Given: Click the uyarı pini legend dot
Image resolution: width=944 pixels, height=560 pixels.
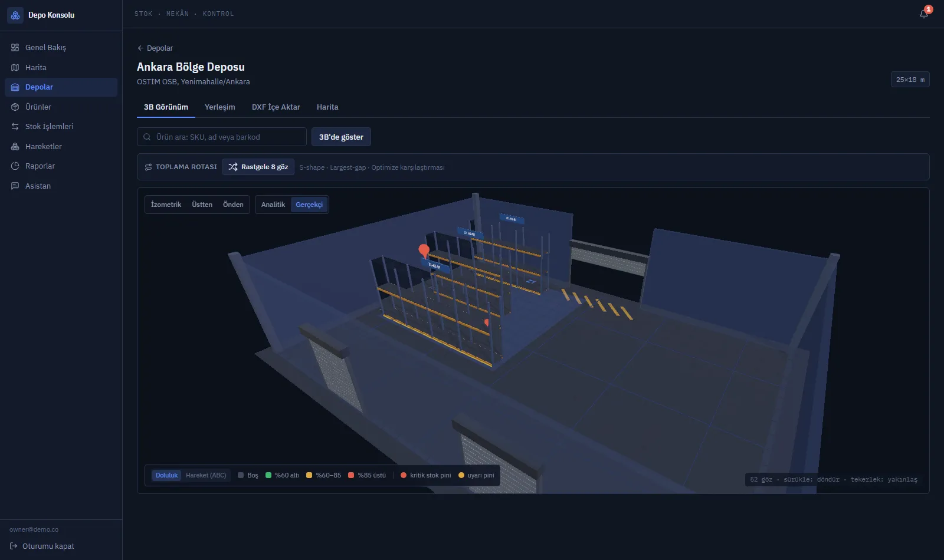Looking at the screenshot, I should click(x=461, y=475).
